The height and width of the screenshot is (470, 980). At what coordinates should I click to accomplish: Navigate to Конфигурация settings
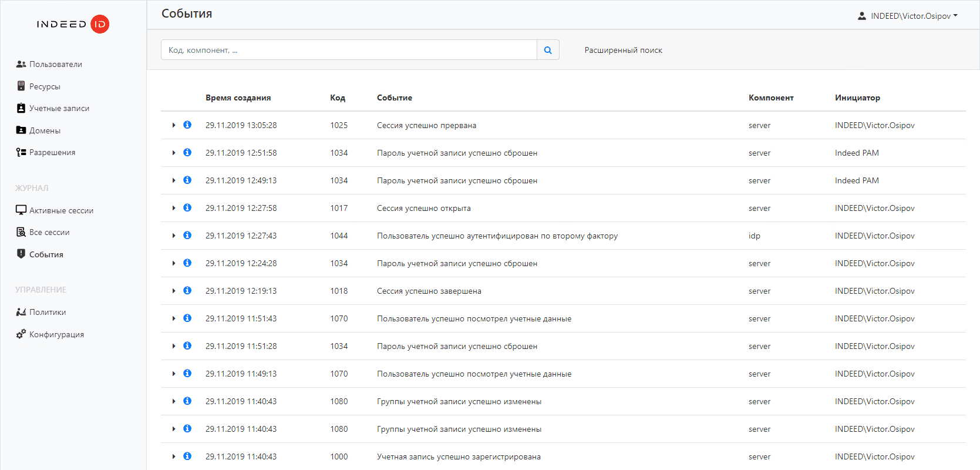click(x=56, y=334)
